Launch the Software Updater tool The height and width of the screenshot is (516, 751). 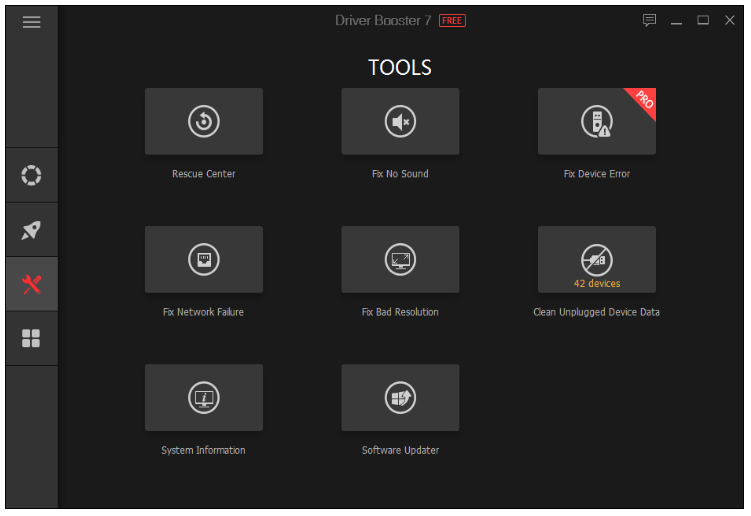[400, 397]
